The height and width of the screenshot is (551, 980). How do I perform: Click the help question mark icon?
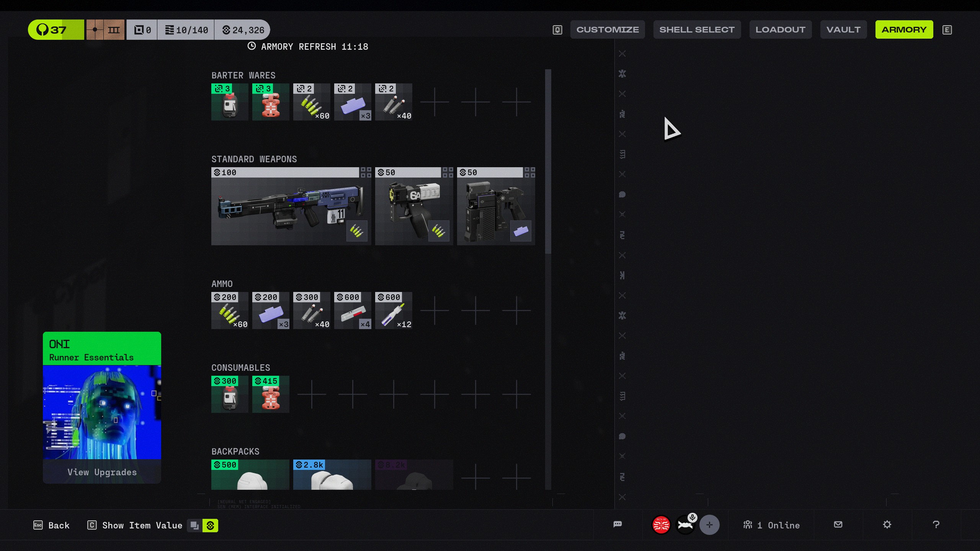(x=936, y=525)
